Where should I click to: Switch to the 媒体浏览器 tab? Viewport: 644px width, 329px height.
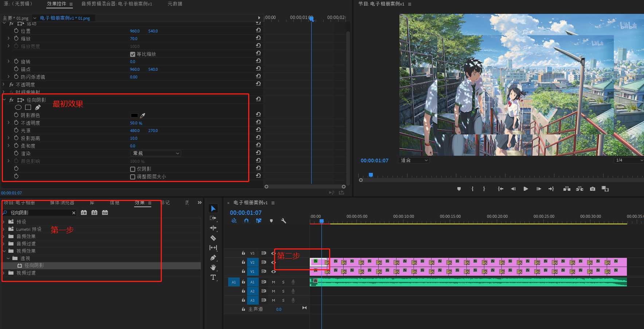pyautogui.click(x=62, y=203)
